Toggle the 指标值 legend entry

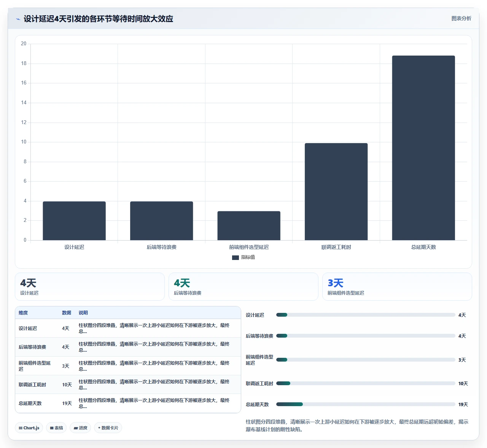click(243, 257)
